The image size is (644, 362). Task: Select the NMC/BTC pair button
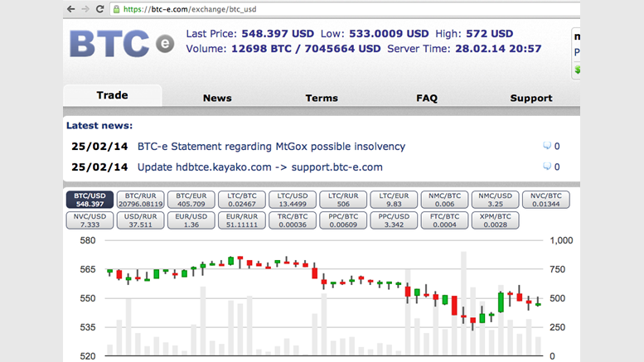coord(444,200)
